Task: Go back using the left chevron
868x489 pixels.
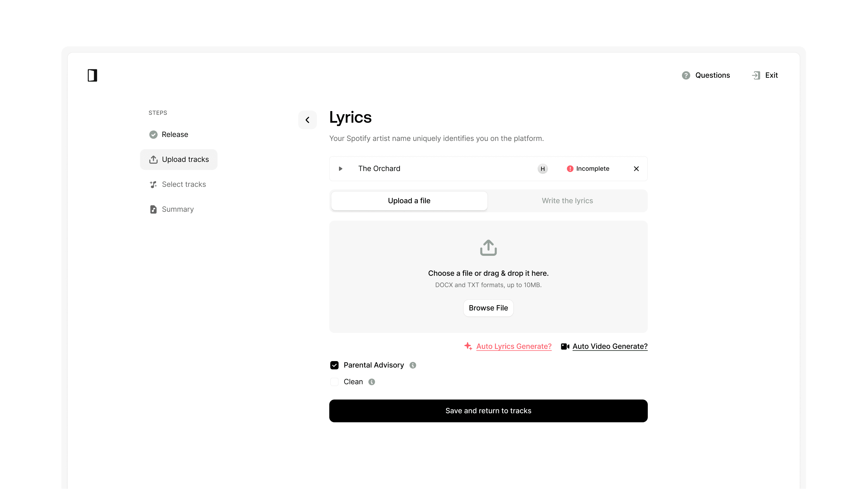Action: [x=307, y=120]
